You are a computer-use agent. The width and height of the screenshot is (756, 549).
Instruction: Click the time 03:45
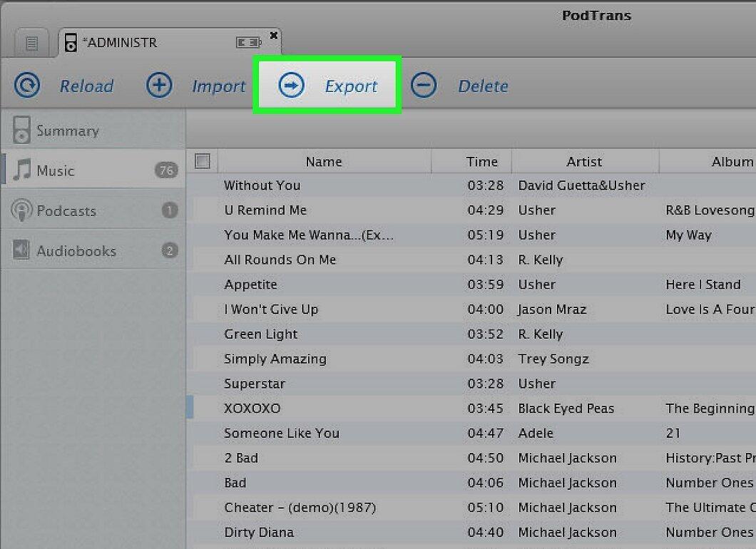click(486, 409)
